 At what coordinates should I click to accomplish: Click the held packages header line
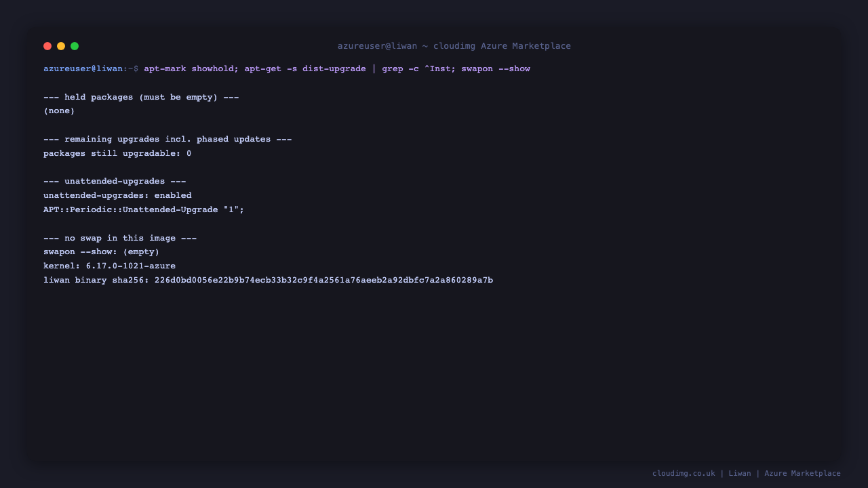pyautogui.click(x=141, y=98)
